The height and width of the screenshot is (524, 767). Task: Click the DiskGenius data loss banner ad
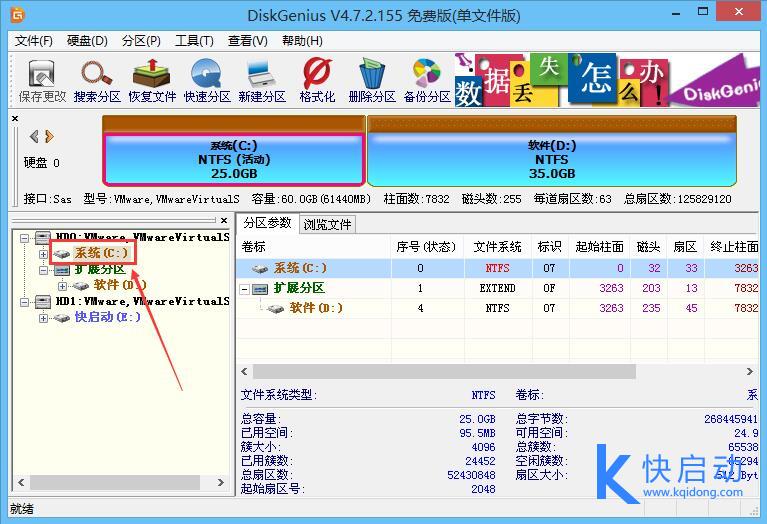coord(607,80)
